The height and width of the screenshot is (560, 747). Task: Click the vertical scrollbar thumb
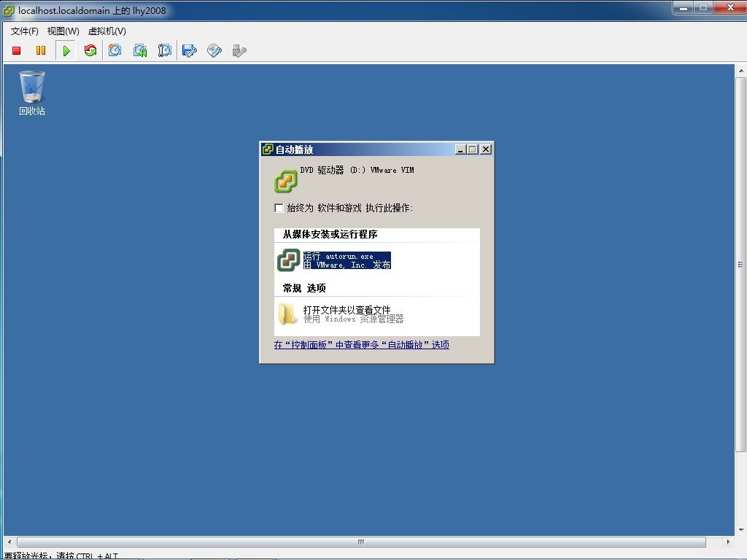(x=741, y=265)
